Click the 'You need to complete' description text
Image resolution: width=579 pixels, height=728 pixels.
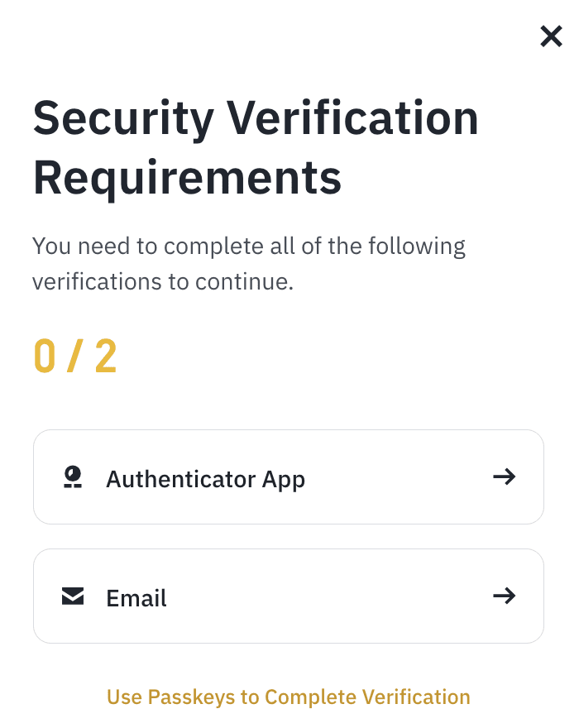pyautogui.click(x=248, y=247)
